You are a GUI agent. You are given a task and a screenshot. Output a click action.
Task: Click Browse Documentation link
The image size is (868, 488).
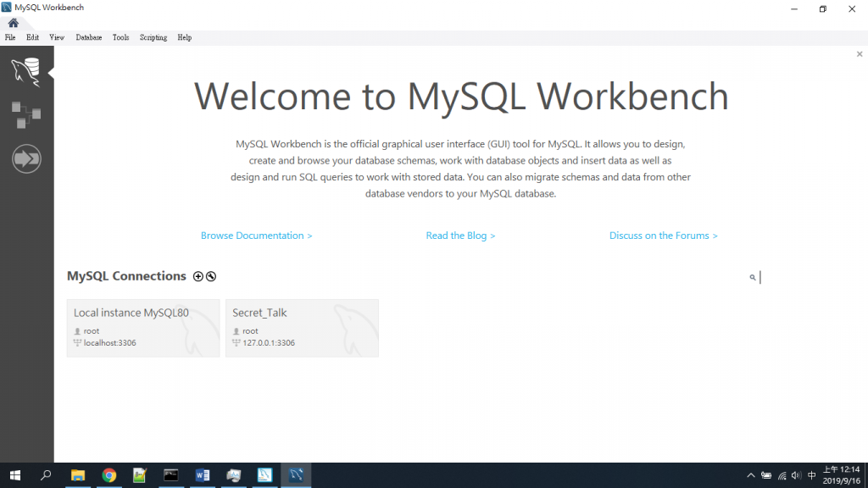point(256,236)
